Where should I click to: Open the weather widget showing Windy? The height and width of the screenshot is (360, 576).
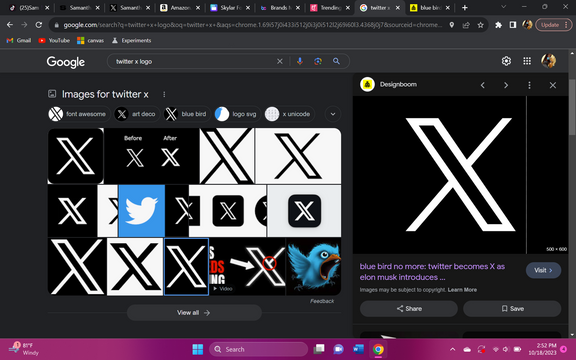24,349
